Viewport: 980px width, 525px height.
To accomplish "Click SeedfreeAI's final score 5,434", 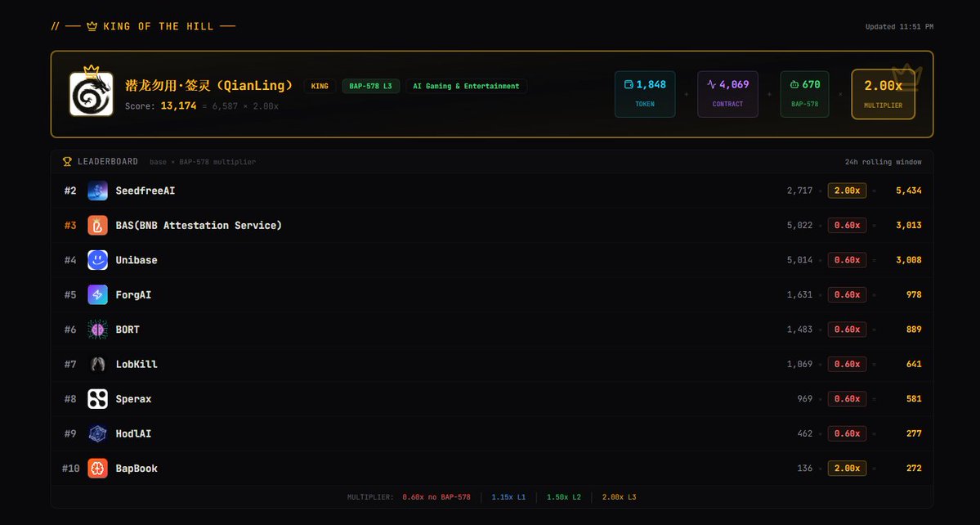I will pyautogui.click(x=909, y=191).
